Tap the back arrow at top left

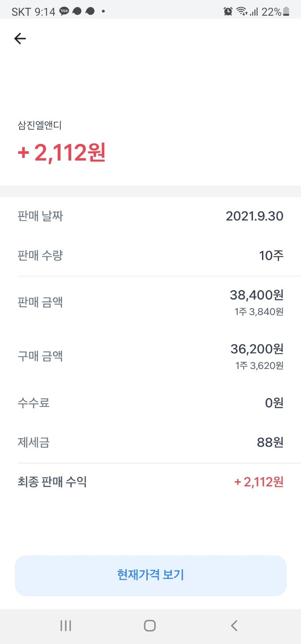[x=20, y=38]
